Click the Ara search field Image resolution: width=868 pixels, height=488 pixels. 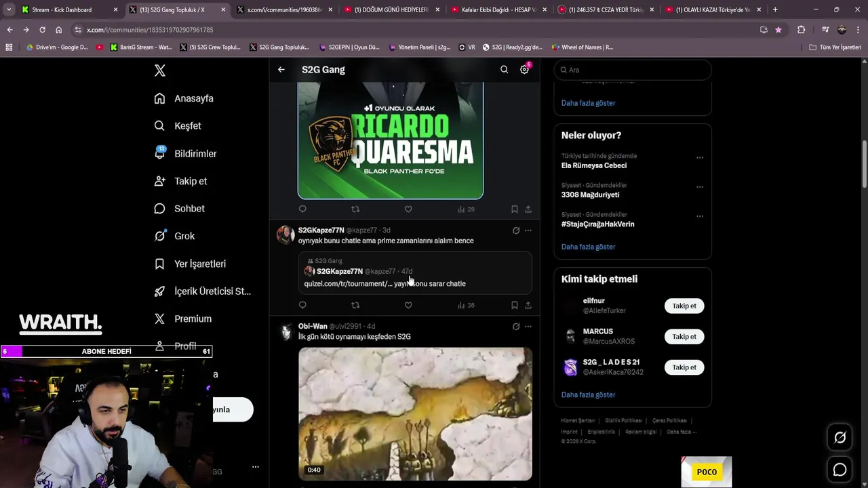coord(633,70)
